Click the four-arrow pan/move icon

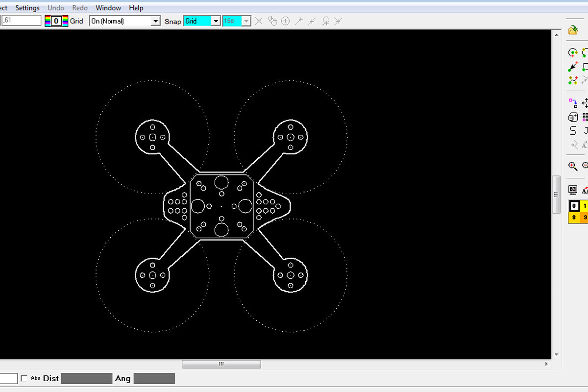click(x=585, y=103)
